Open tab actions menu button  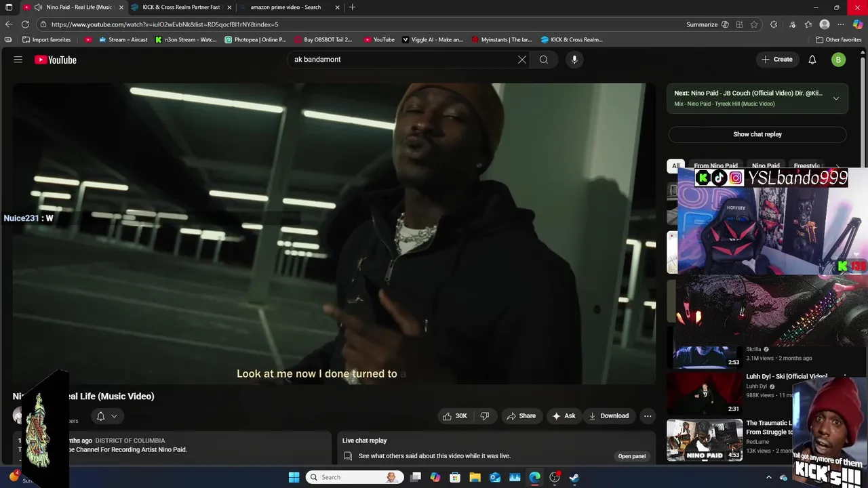pos(9,7)
